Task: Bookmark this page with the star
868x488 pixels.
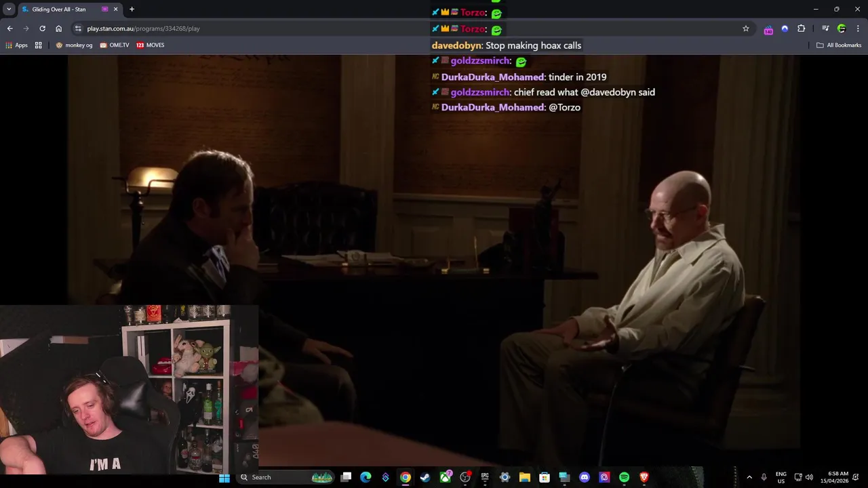Action: [x=746, y=28]
